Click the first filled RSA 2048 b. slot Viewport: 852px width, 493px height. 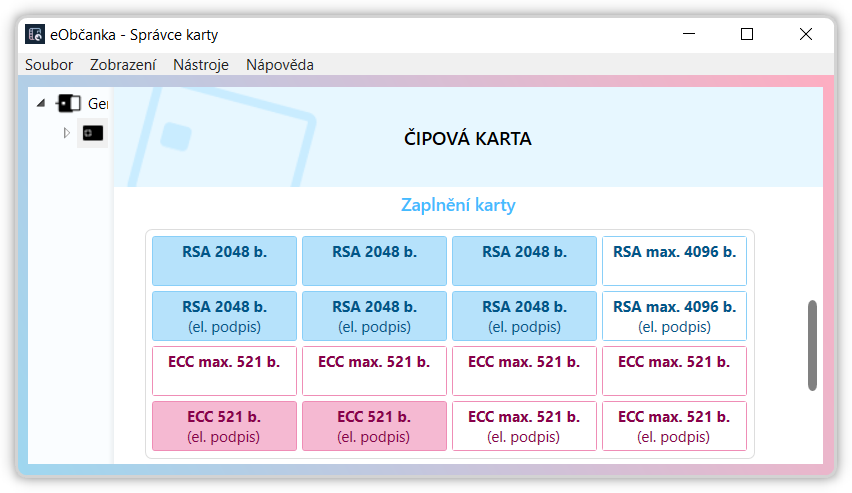(224, 261)
